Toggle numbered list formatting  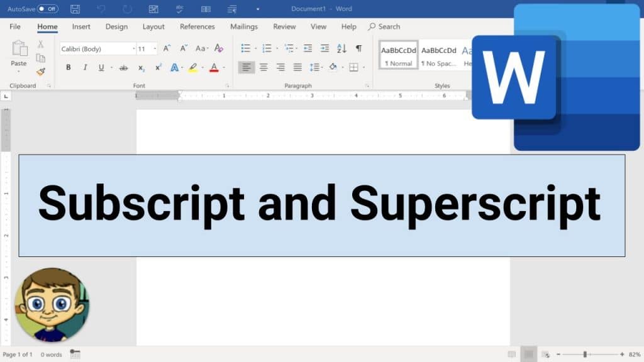pyautogui.click(x=267, y=48)
